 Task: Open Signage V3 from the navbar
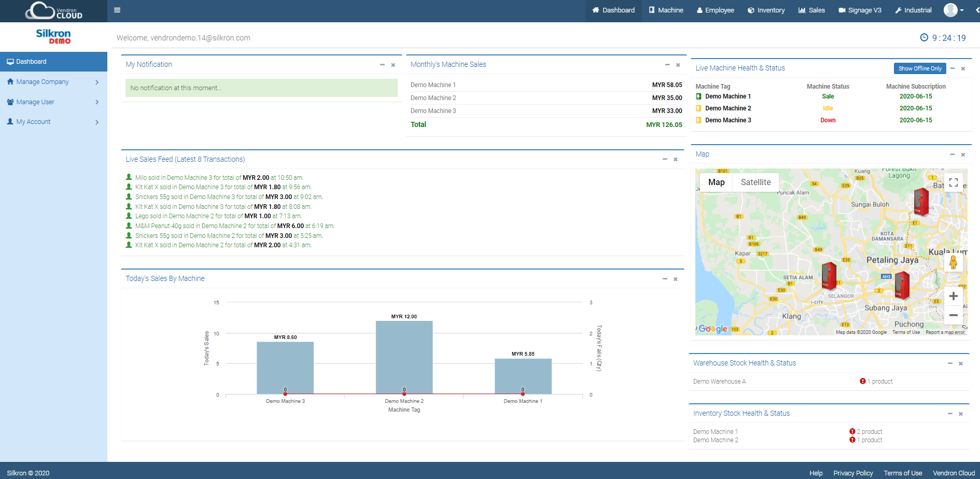pos(860,10)
